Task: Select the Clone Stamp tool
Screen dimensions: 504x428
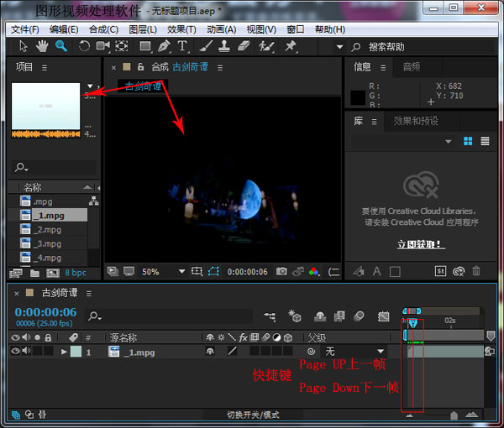Action: point(224,46)
